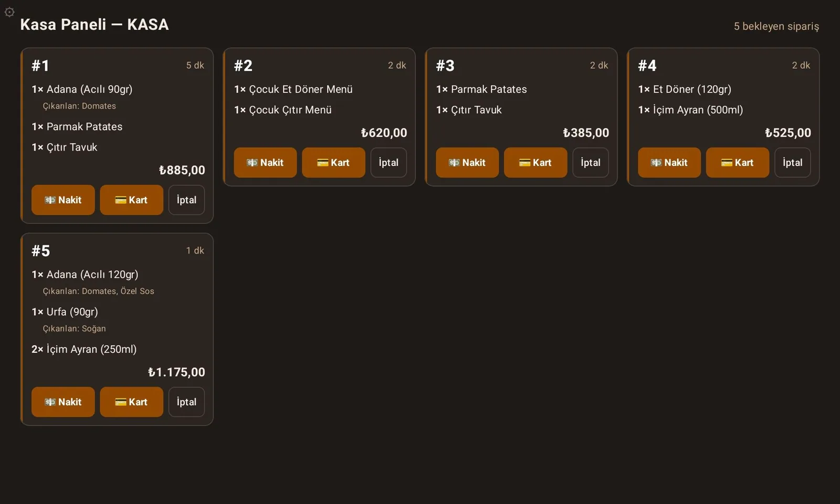Image resolution: width=840 pixels, height=504 pixels.
Task: Pay order #5 with Nakit
Action: pos(63,402)
